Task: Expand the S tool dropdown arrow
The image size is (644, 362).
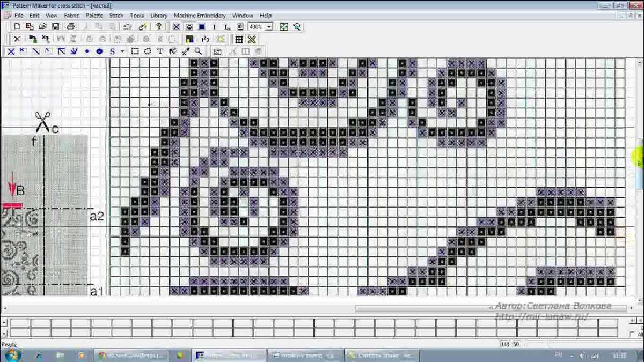Action: coord(122,51)
